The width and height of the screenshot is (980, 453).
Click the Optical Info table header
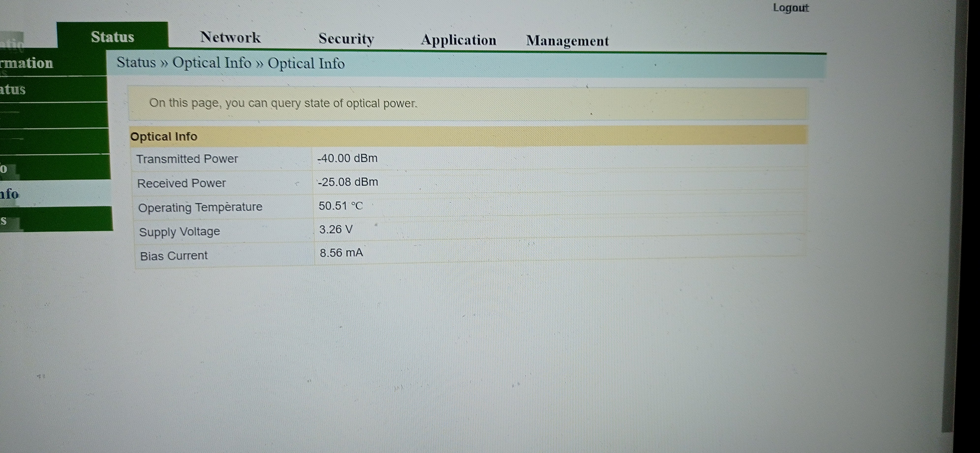[x=164, y=137]
